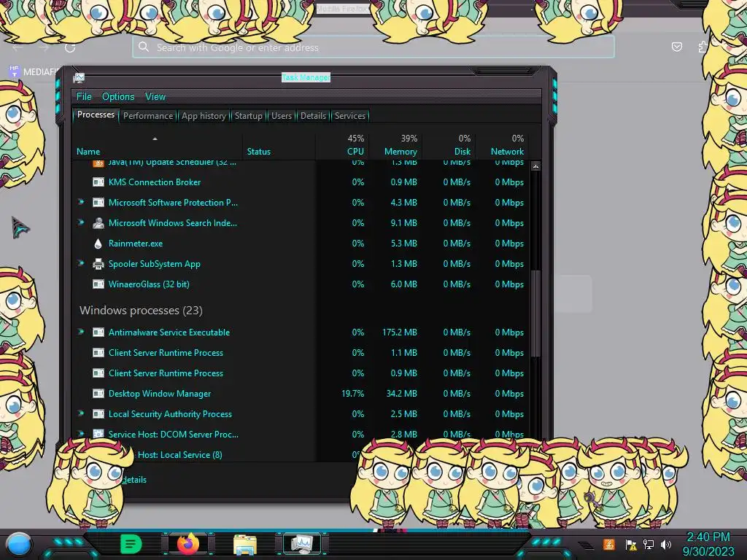Open File Explorer from the taskbar
Screen dimensions: 747x560
pos(245,544)
